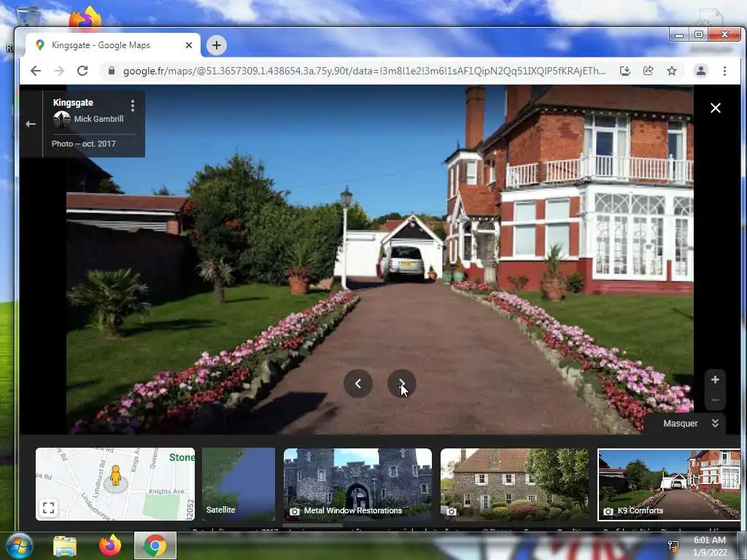
Task: Open the stone cottage garden photo thumbnail
Action: coord(514,484)
